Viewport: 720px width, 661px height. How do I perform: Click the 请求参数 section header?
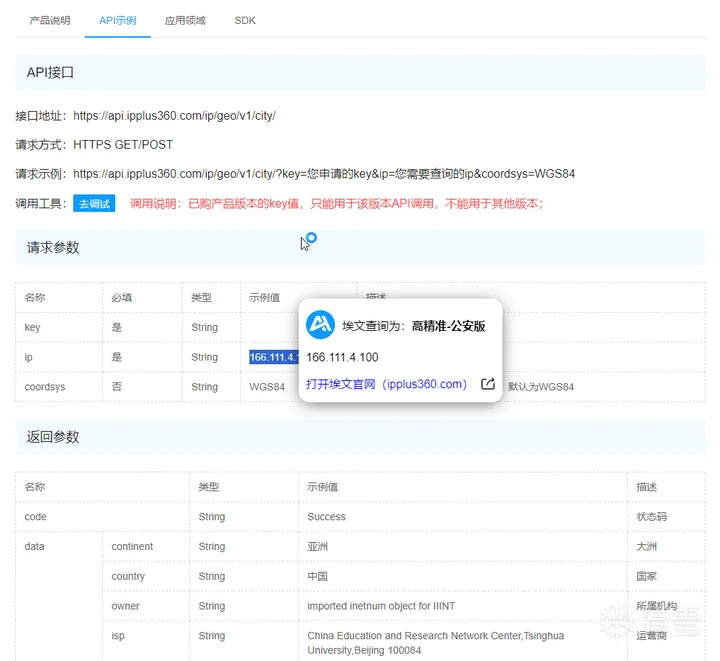tap(360, 247)
